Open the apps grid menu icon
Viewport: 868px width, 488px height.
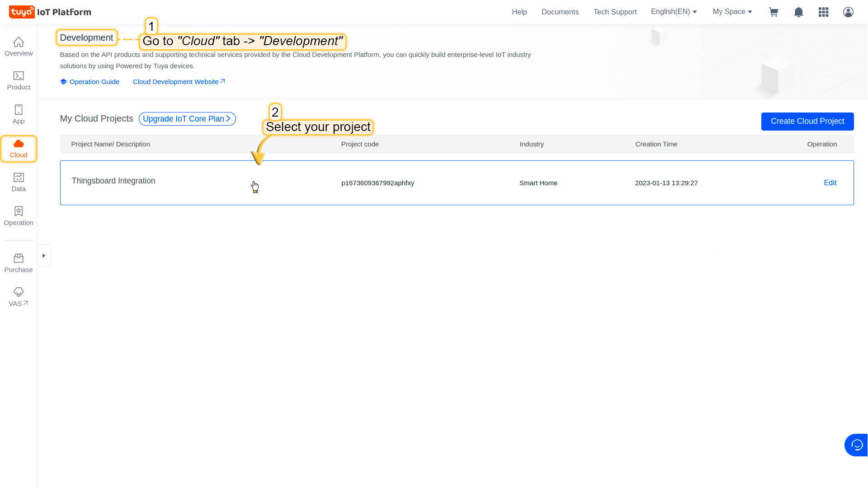(823, 12)
